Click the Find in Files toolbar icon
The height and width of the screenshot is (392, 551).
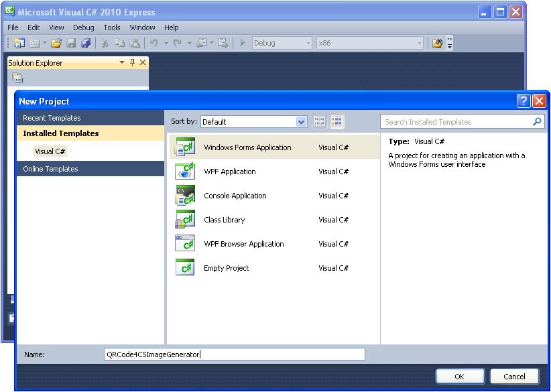coord(437,43)
